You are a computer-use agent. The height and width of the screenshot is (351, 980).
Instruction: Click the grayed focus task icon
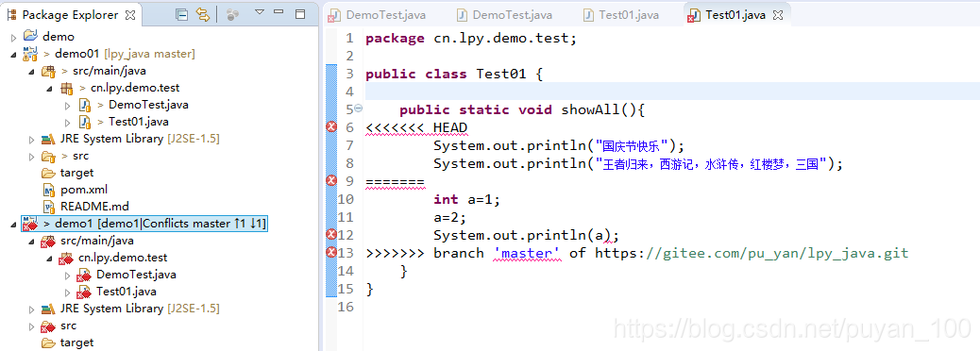click(232, 14)
